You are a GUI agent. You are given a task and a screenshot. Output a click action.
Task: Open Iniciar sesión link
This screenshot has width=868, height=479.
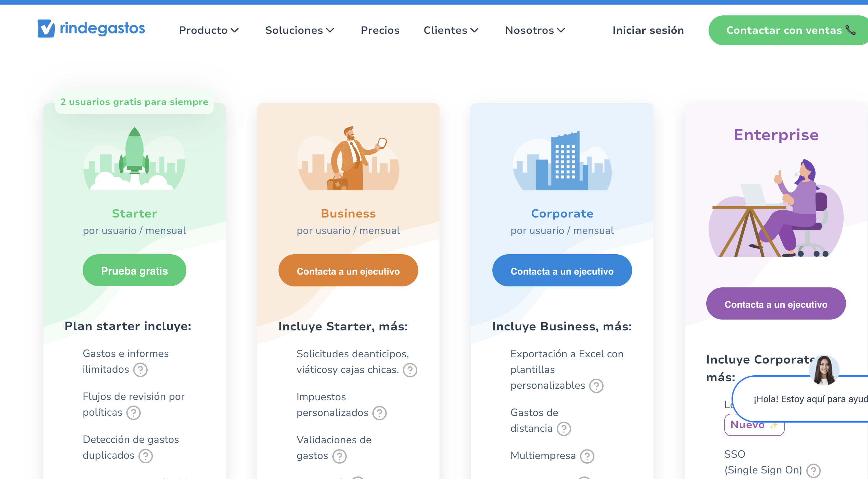648,30
